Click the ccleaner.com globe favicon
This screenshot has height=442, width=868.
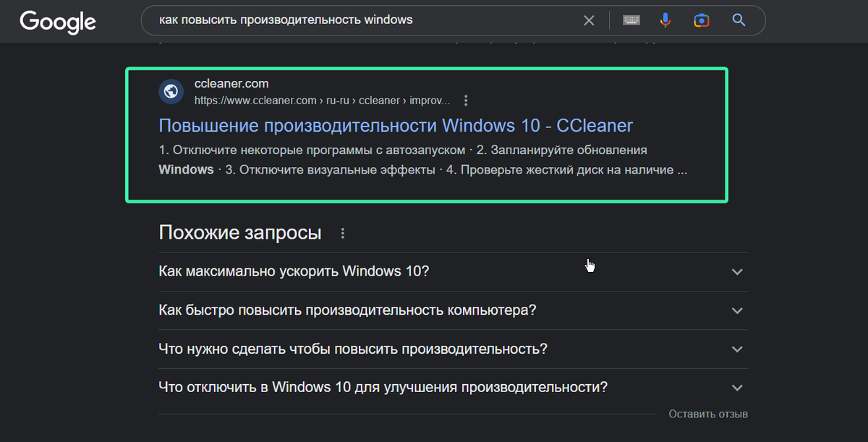[x=171, y=91]
